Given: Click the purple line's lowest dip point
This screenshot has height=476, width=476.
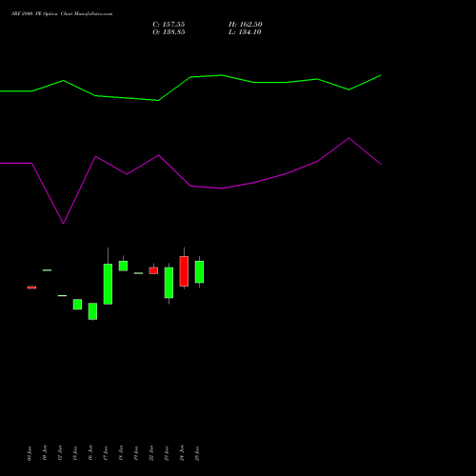Looking at the screenshot, I should [64, 223].
